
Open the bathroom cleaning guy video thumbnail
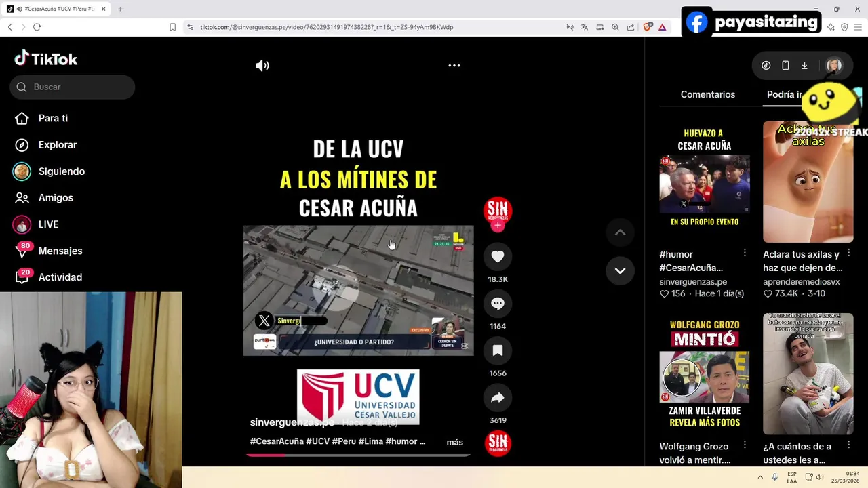pos(808,373)
